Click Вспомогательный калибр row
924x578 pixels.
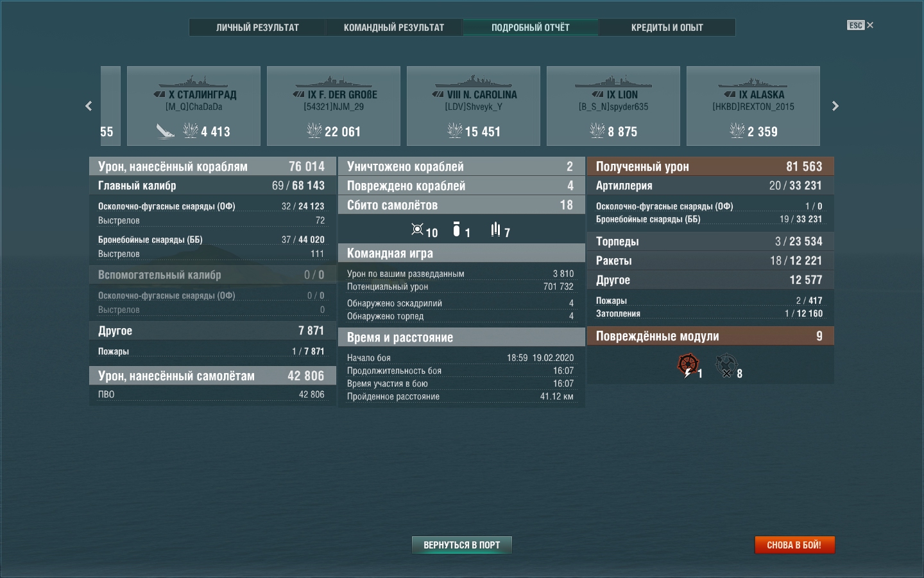tap(212, 275)
